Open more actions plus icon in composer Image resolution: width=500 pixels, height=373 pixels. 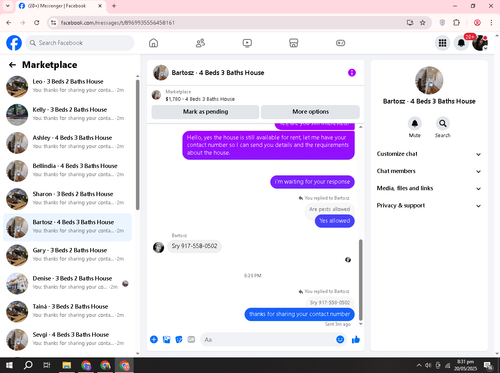(154, 339)
